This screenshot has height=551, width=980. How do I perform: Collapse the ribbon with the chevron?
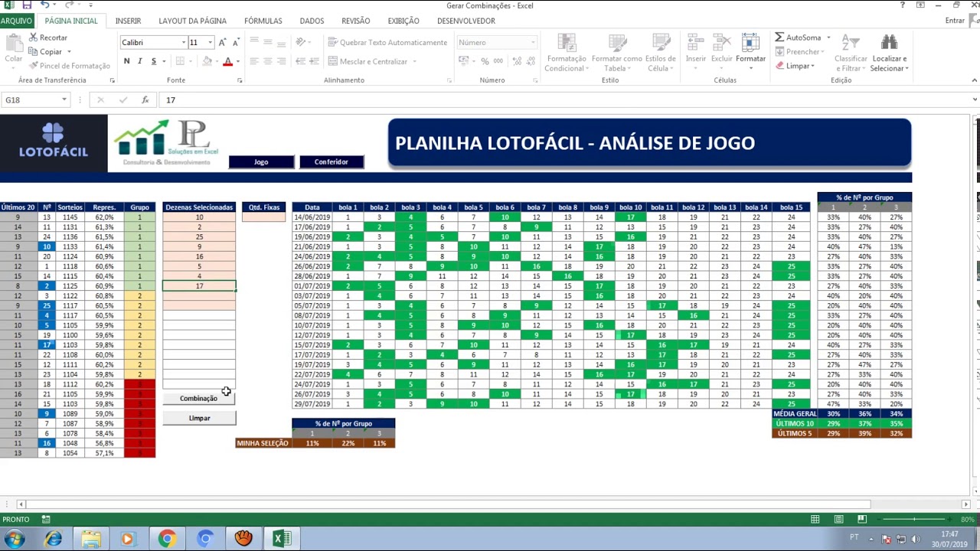(975, 80)
